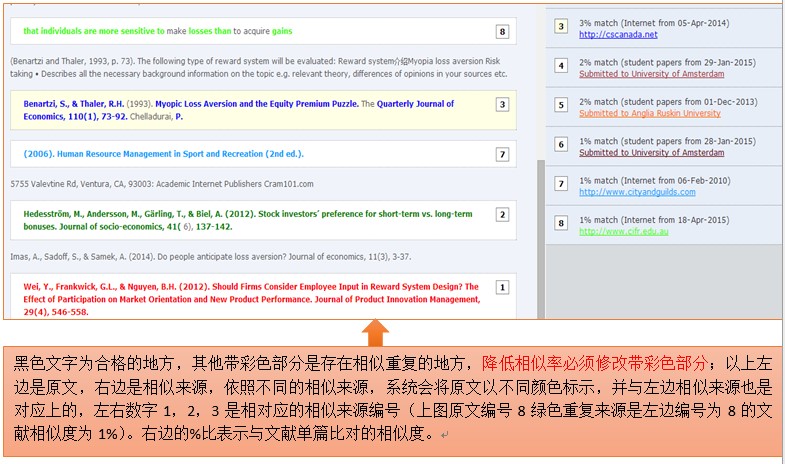Click red text 'Should Firms Consider Employee Input in Reward System Design?'
Screen dimensions: 785x464
click(337, 287)
